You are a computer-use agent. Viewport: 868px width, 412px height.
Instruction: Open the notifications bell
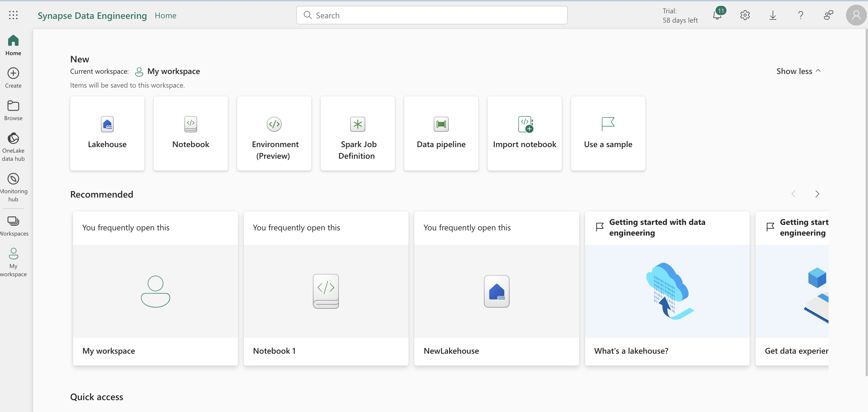(718, 15)
